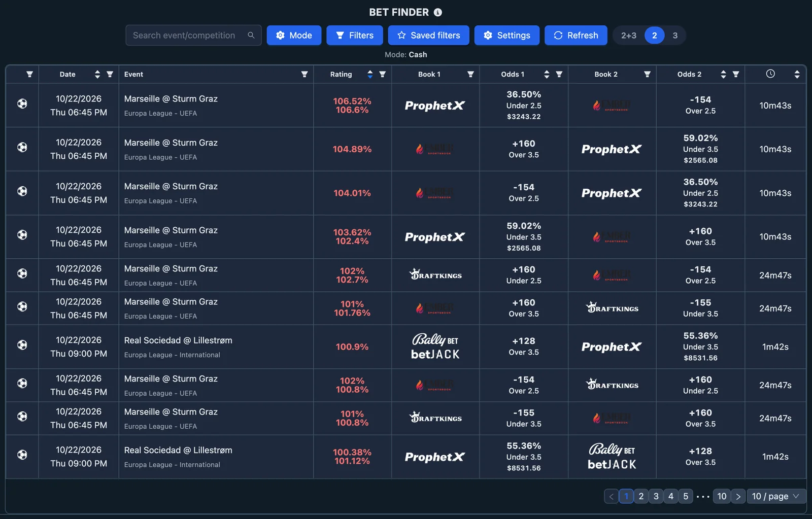Open Saved filters

click(x=429, y=35)
